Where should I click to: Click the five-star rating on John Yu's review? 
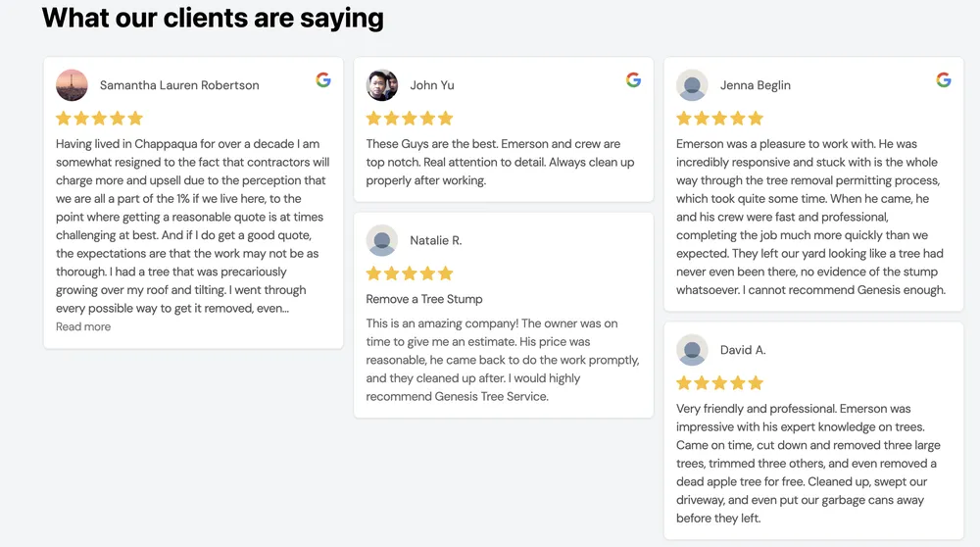[410, 119]
